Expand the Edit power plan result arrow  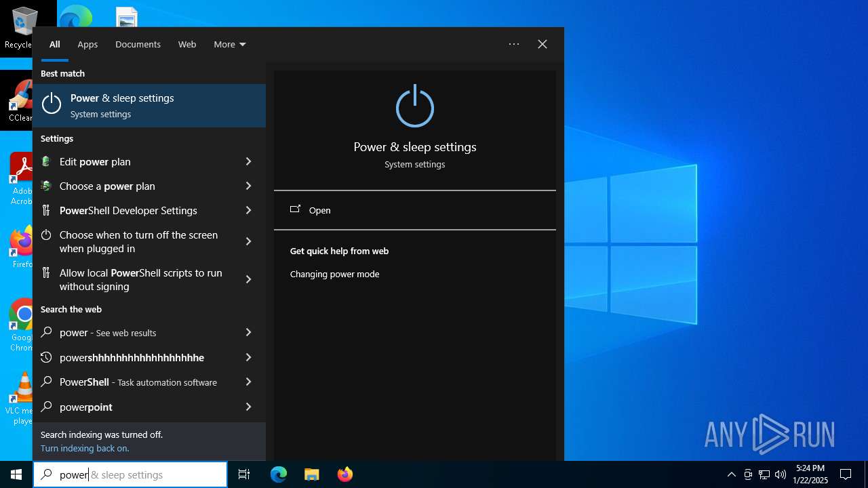(x=248, y=161)
